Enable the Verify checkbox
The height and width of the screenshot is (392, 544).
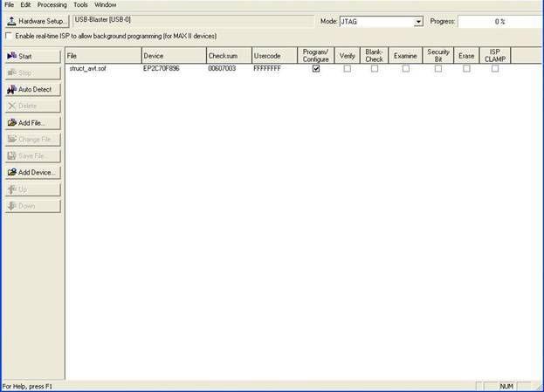[x=347, y=68]
